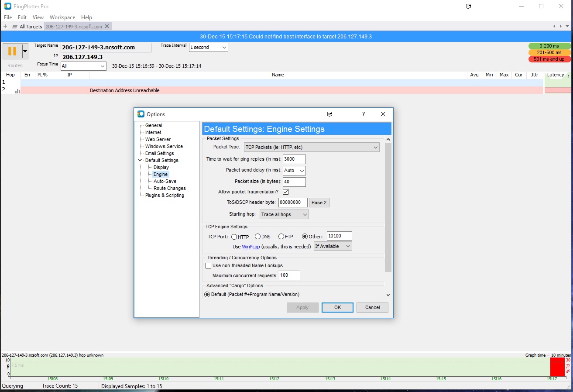
Task: Open the Workspace menu
Action: point(62,17)
